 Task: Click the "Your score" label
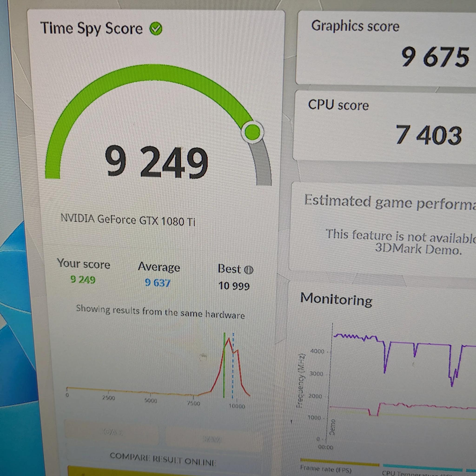(83, 264)
